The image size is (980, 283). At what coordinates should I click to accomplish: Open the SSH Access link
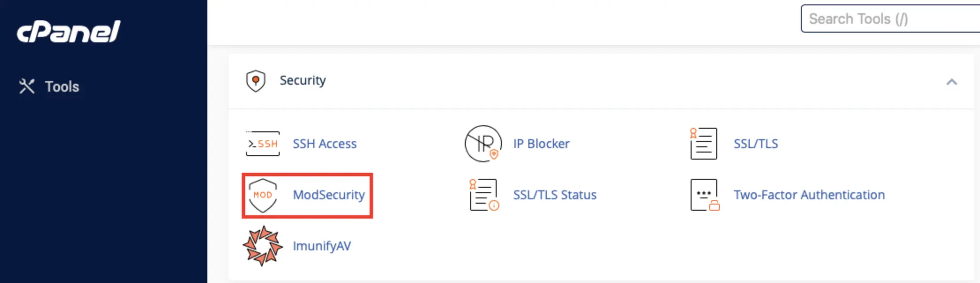coord(325,144)
